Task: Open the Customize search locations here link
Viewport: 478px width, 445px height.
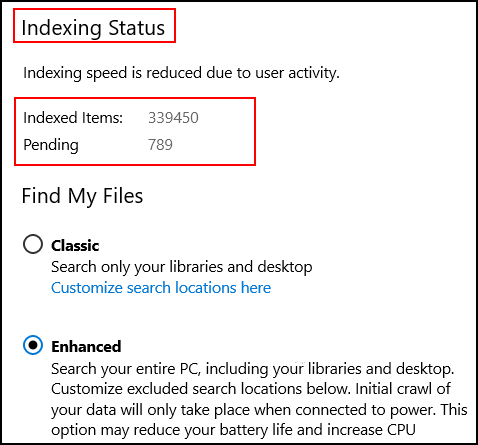Action: pos(161,287)
